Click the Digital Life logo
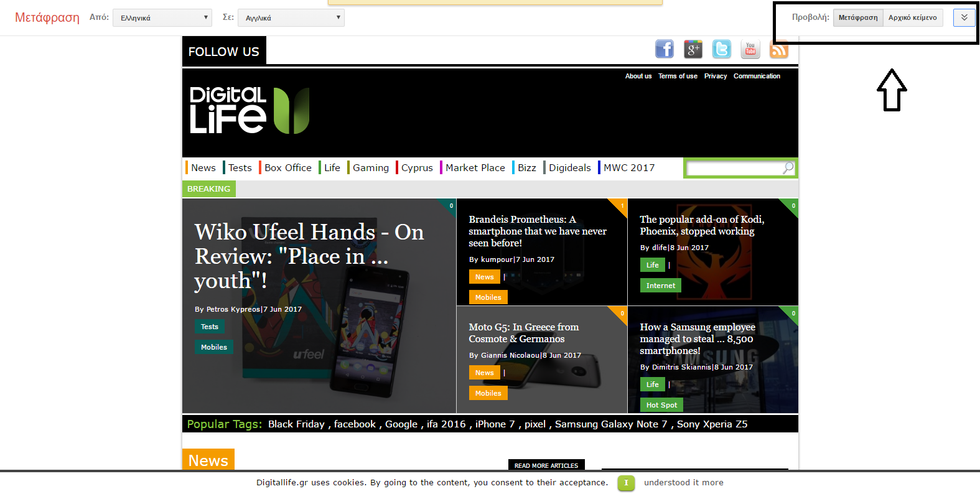The width and height of the screenshot is (980, 494). pos(250,110)
